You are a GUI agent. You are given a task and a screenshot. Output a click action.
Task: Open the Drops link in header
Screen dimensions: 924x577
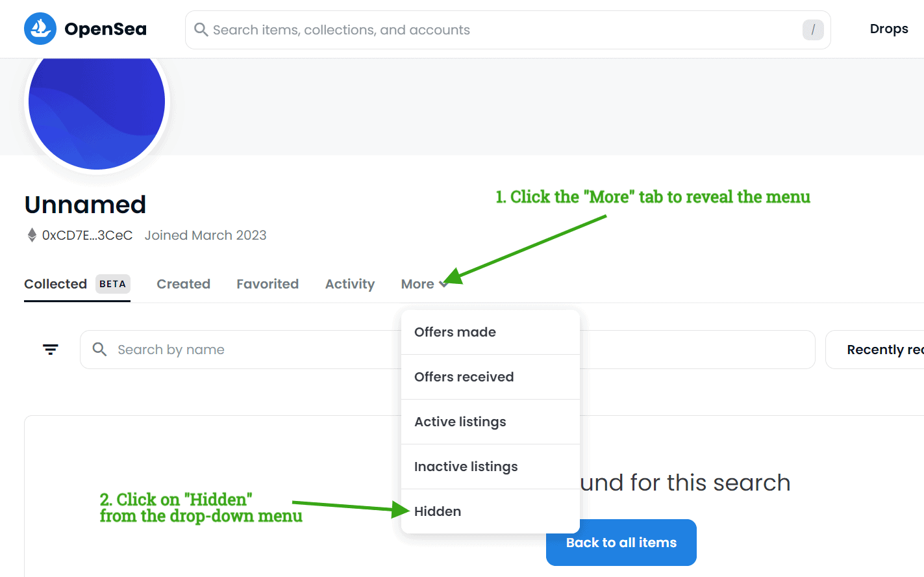[x=889, y=29]
